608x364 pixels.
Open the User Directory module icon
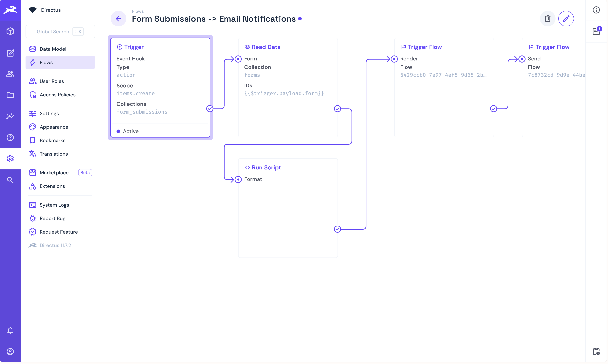[10, 74]
